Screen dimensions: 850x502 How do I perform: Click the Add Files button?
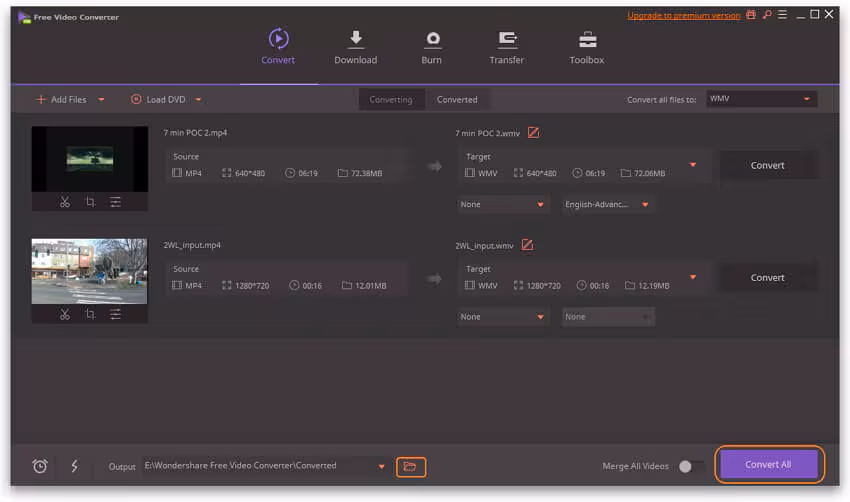61,100
